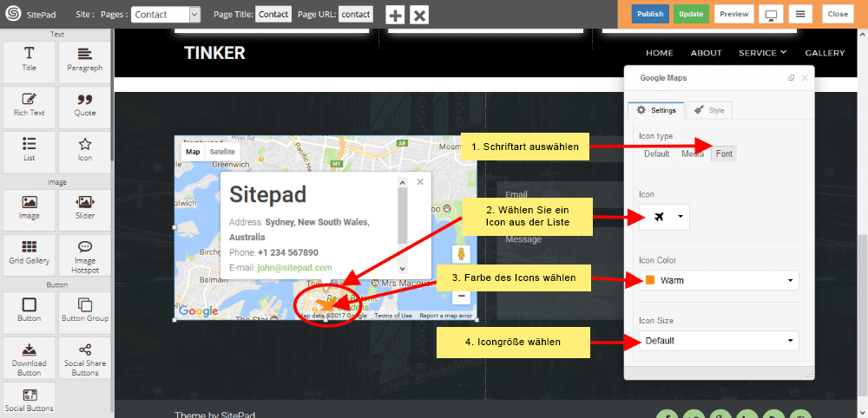
Task: Click the Report a map error link
Action: (445, 316)
